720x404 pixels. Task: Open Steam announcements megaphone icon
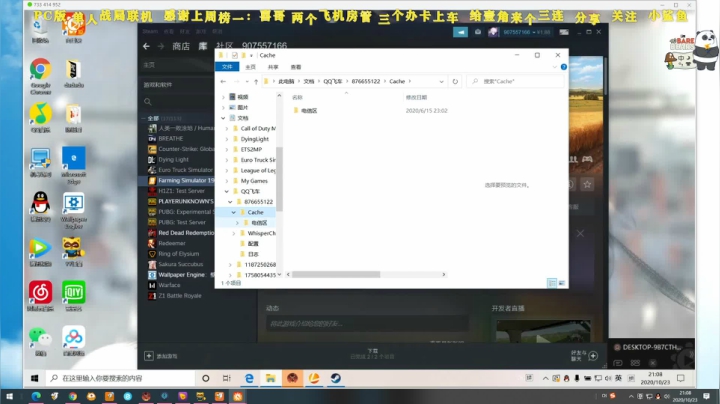(460, 32)
